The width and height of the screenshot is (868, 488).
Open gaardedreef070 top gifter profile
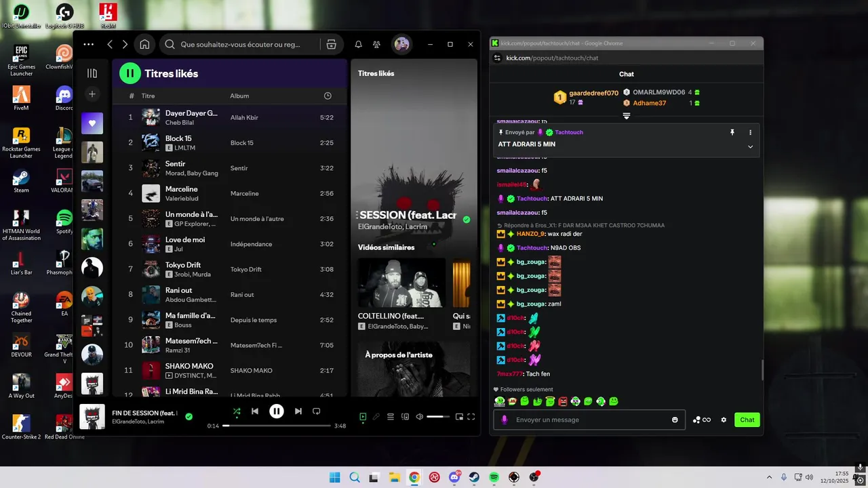tap(593, 93)
